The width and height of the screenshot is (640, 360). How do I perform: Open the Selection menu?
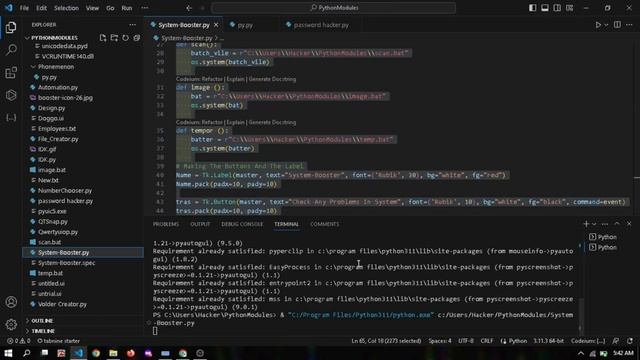[66, 8]
